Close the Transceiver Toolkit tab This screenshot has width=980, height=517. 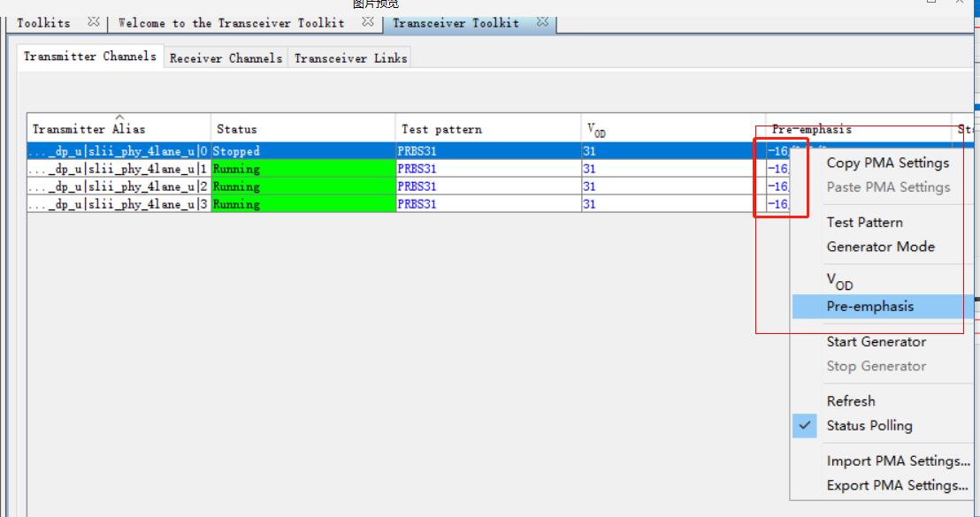(x=542, y=22)
